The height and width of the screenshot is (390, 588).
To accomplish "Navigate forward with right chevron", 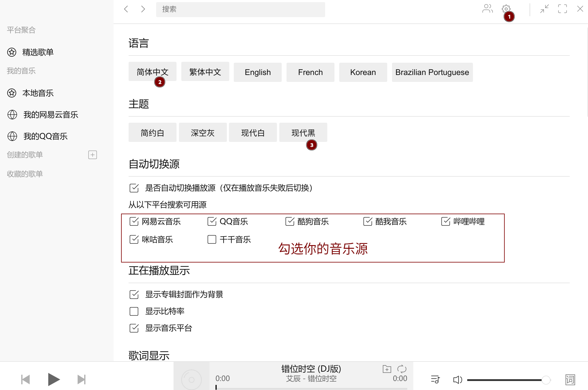I will [143, 9].
